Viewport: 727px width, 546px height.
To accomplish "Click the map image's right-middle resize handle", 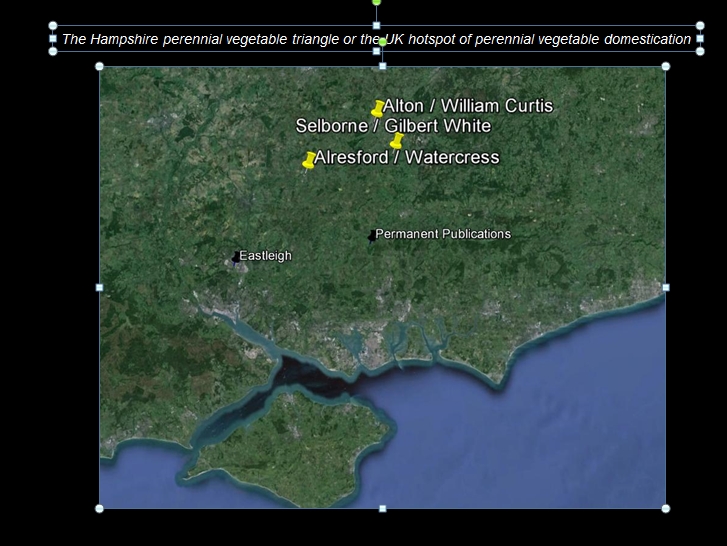I will 666,287.
